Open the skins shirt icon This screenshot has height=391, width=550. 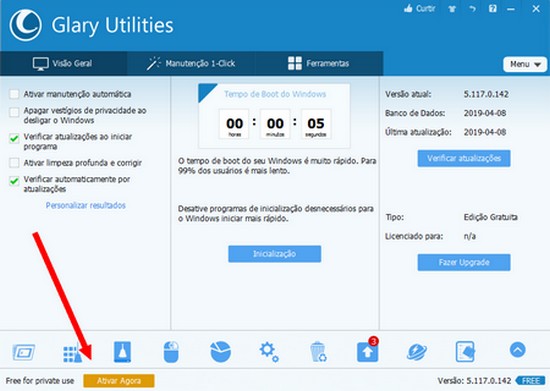click(452, 9)
